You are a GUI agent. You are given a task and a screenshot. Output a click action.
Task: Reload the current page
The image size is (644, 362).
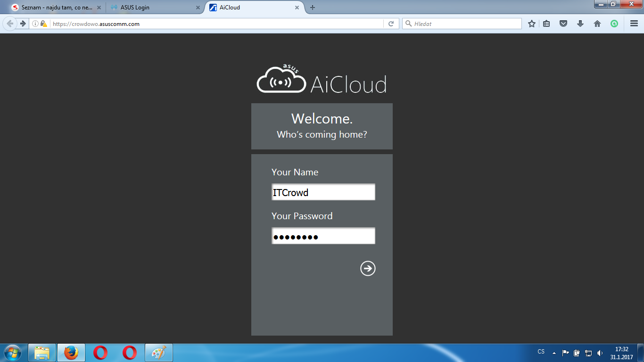tap(391, 24)
